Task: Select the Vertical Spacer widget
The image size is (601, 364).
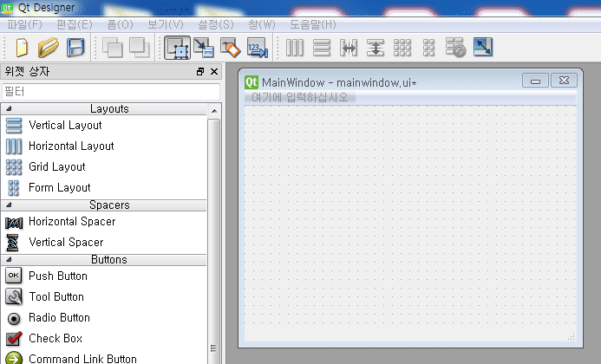Action: coord(103,242)
